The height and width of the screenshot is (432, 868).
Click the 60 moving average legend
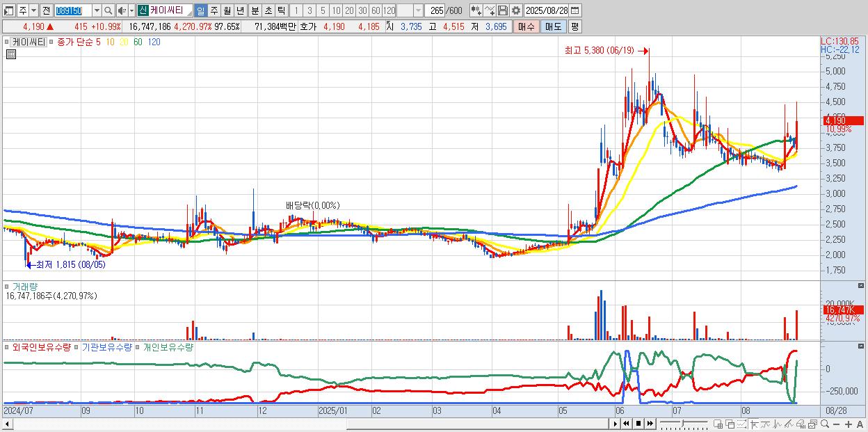(138, 42)
